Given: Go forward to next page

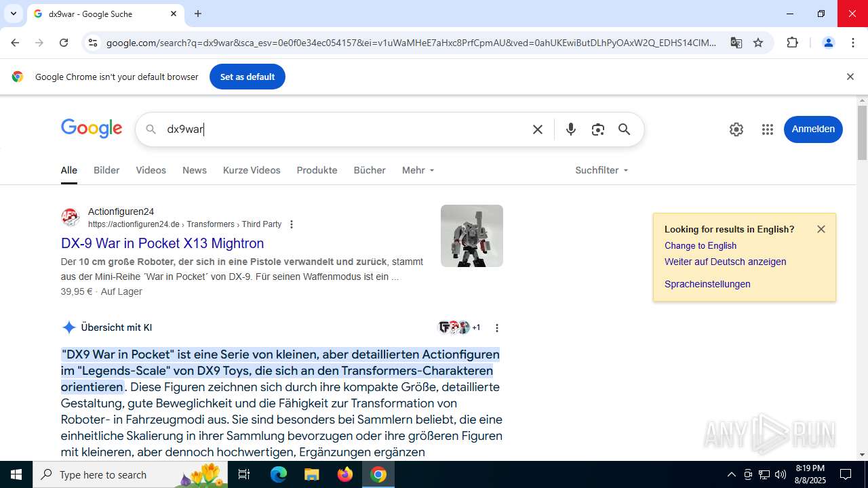Looking at the screenshot, I should pos(39,43).
